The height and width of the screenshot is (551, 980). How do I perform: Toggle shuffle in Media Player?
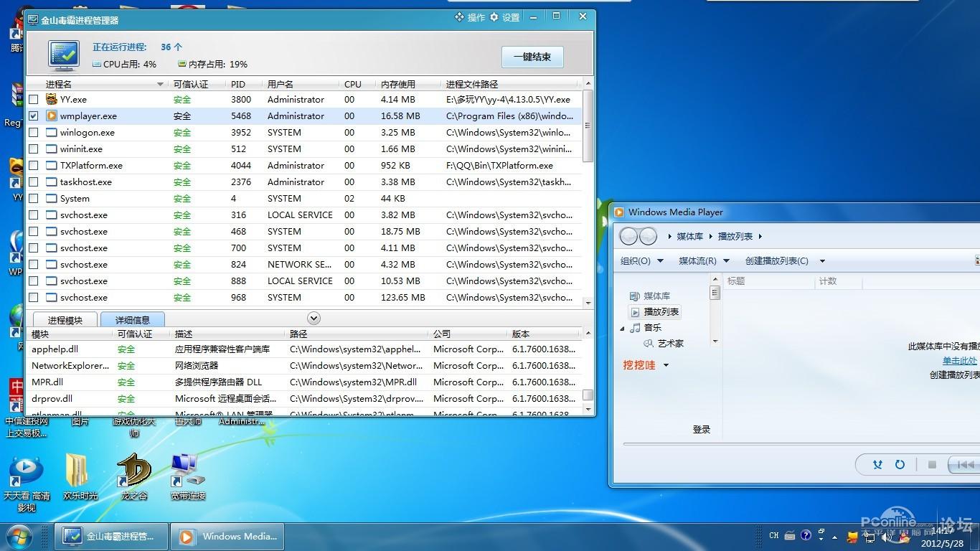pos(877,465)
